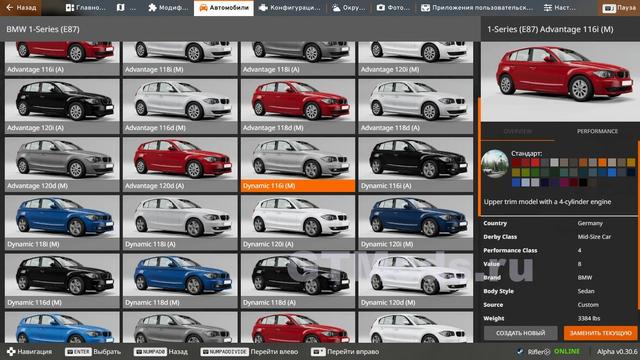Image resolution: width=640 pixels, height=360 pixels.
Task: Pick the red Advantage 120d (A) car
Action: tap(180, 164)
